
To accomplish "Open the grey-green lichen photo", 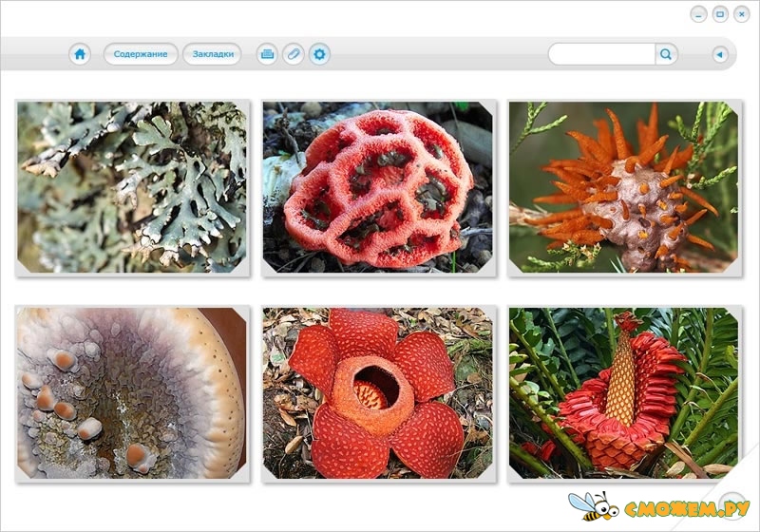I will [132, 187].
